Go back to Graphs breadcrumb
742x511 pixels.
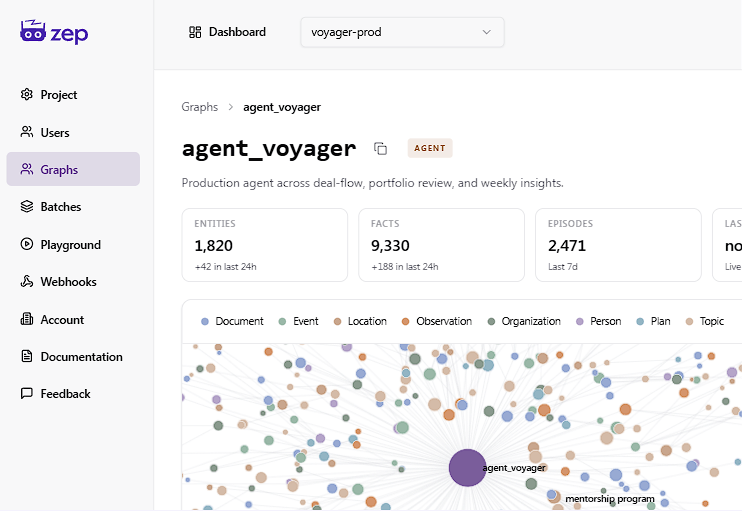pos(200,107)
